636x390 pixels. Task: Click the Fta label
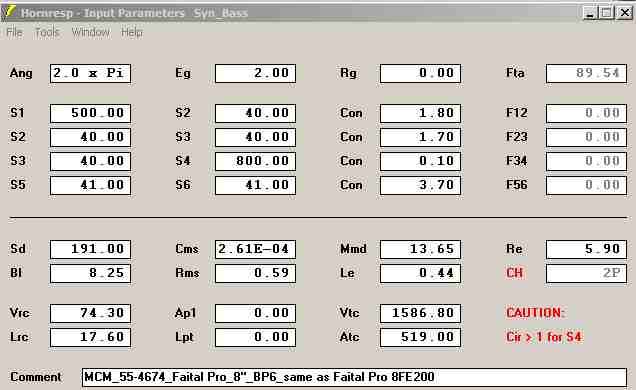pyautogui.click(x=516, y=73)
